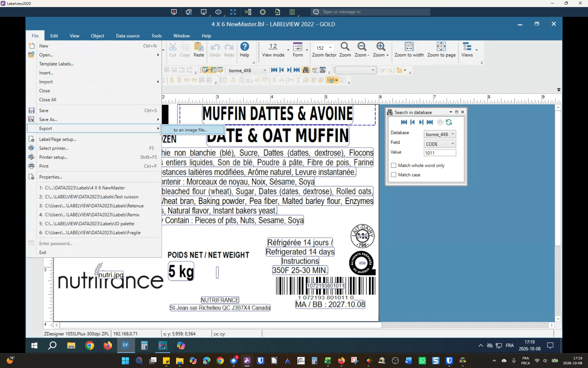Click the MA / BB : 2027.10.08 text object
This screenshot has width=588, height=368.
tap(330, 305)
